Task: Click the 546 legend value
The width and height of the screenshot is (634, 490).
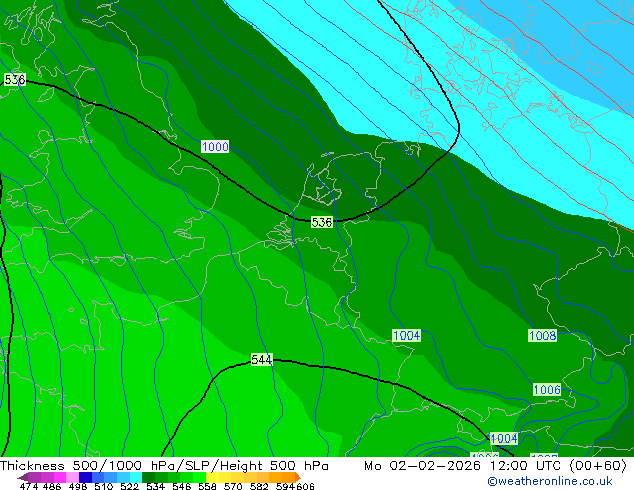Action: tap(182, 486)
